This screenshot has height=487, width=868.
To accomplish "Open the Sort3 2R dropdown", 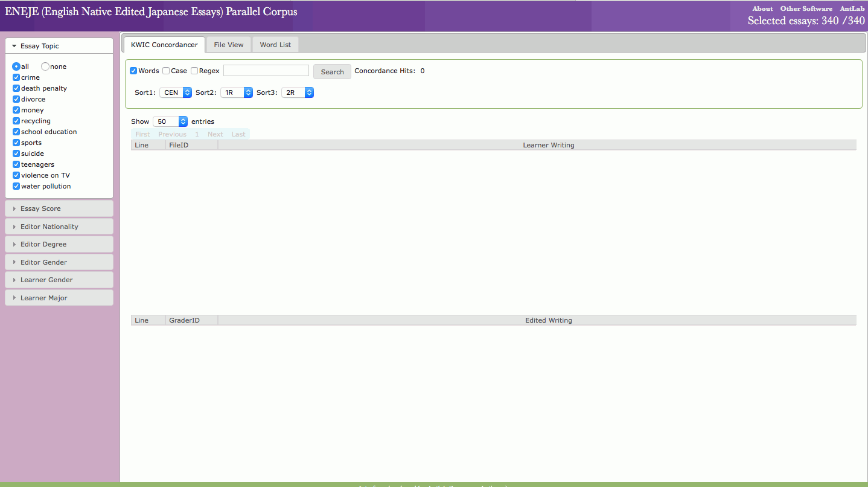I will click(x=298, y=92).
